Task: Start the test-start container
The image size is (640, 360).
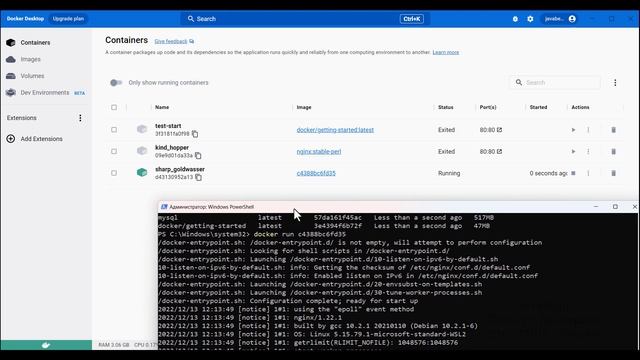Action: coord(573,130)
